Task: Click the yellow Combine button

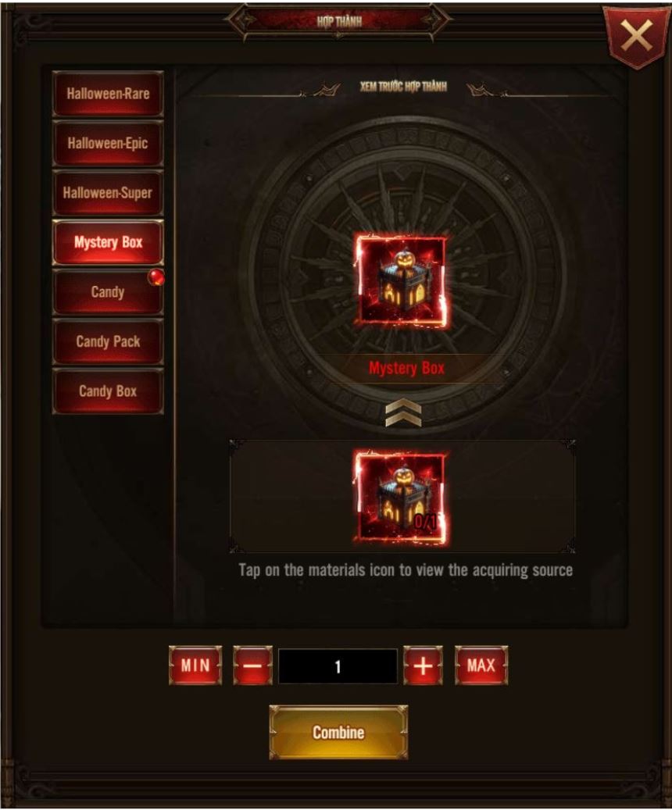Action: click(338, 733)
